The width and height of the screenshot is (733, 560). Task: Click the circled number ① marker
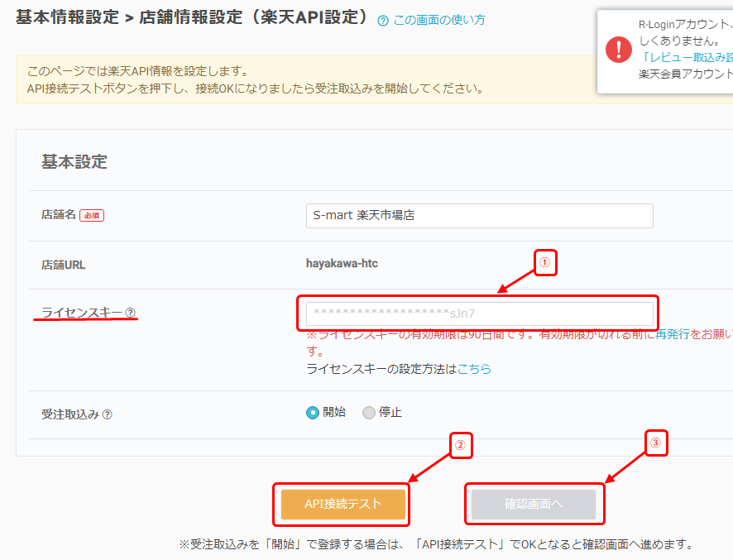(x=544, y=263)
